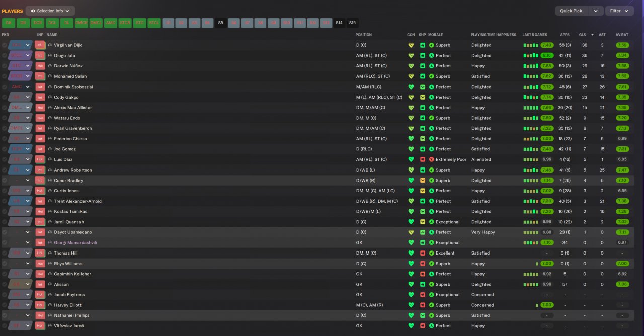Image resolution: width=644 pixels, height=336 pixels.
Task: Select the GK position slot button
Action: [x=9, y=23]
